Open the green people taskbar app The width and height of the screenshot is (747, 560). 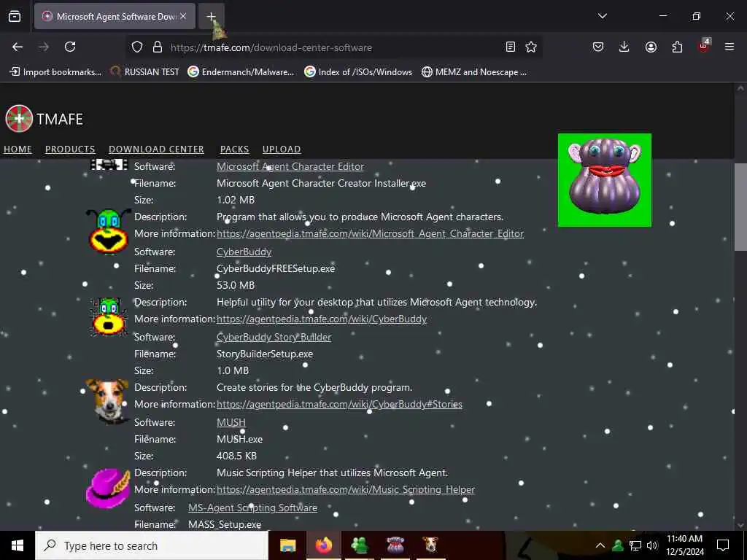[359, 545]
